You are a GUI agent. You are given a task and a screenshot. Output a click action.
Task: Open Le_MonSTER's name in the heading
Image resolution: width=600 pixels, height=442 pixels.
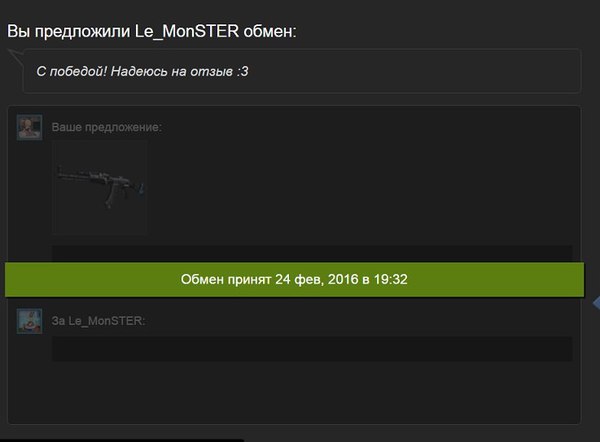coord(187,31)
